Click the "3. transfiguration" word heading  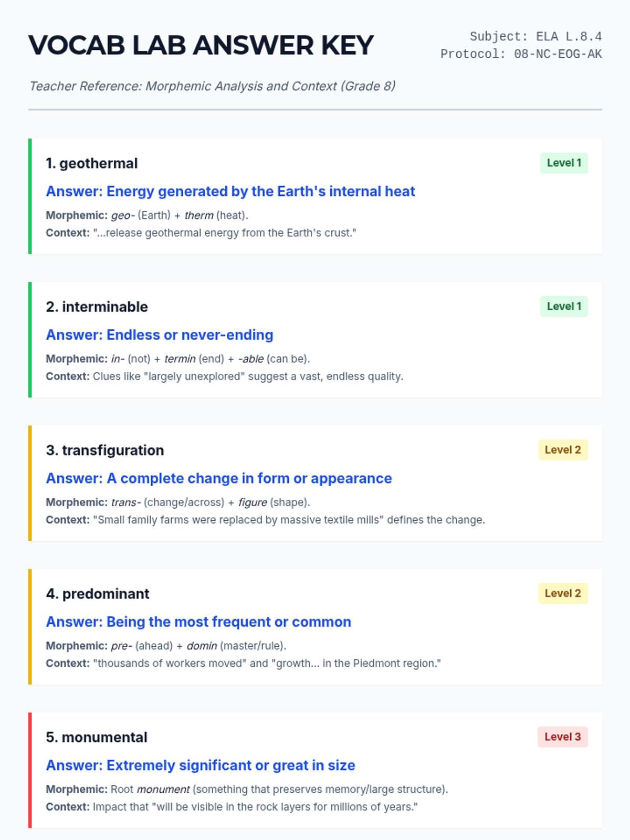click(x=105, y=450)
